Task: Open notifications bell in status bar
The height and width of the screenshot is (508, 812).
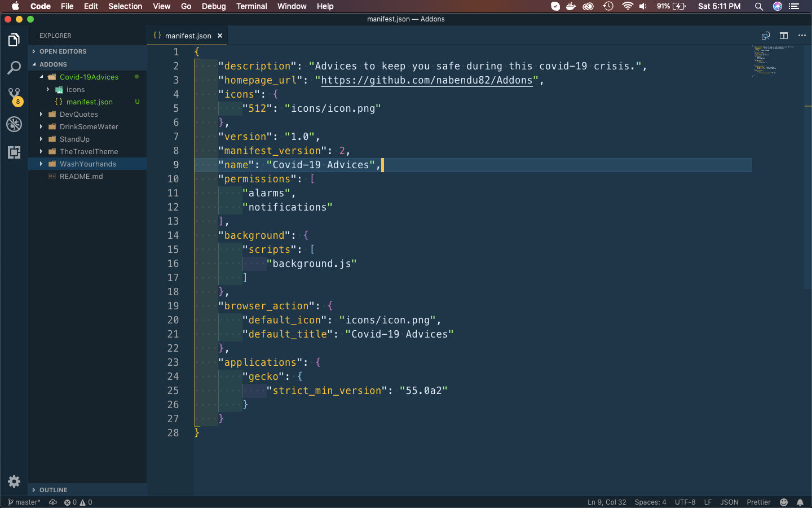Action: (800, 502)
